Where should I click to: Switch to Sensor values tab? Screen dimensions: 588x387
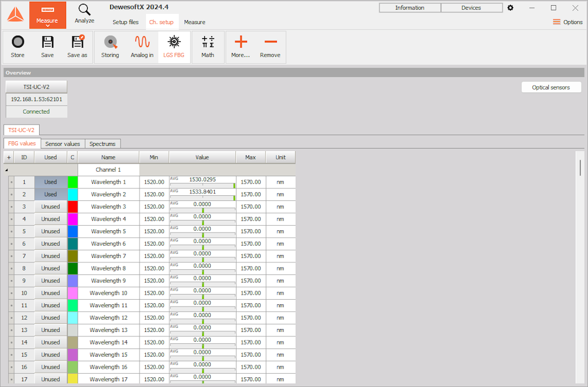[x=63, y=144]
